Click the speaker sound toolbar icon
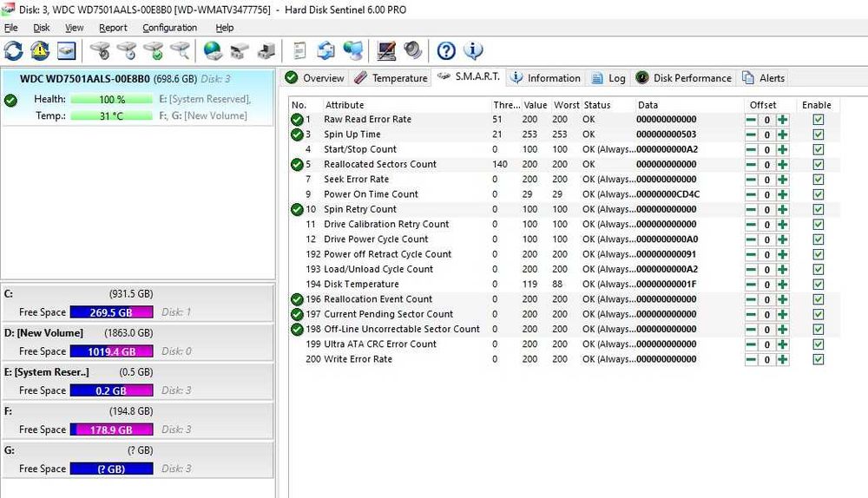868x498 pixels. [x=412, y=51]
